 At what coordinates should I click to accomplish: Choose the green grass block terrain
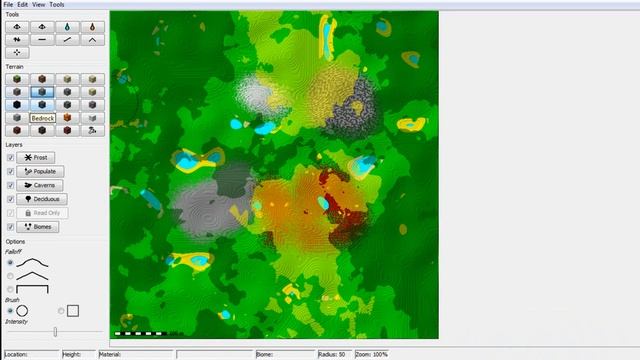17,79
